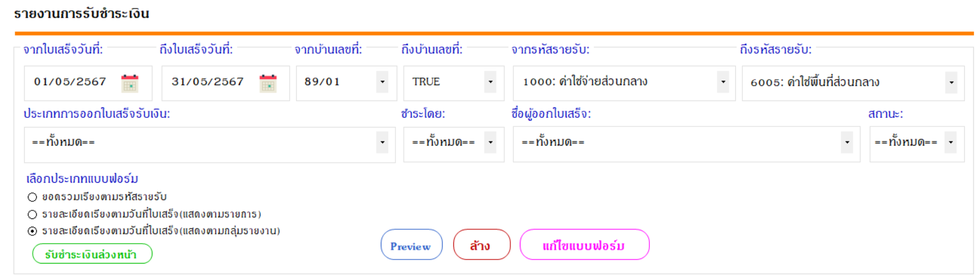
Task: Click the Preview button
Action: (x=411, y=246)
